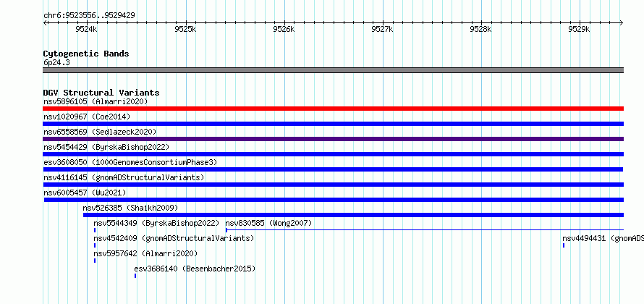Screen dimensions: 644x304
Task: Click small blue mark under esv3686140
Action: pos(135,276)
